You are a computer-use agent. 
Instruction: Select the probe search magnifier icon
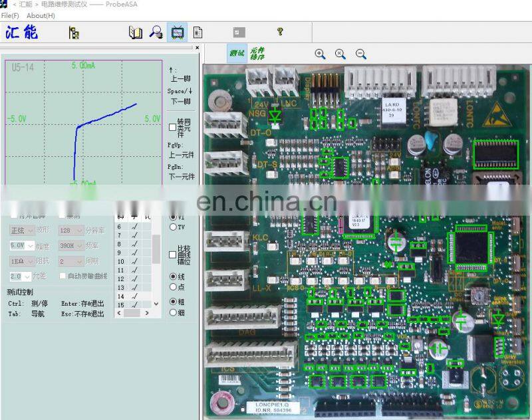click(x=155, y=31)
